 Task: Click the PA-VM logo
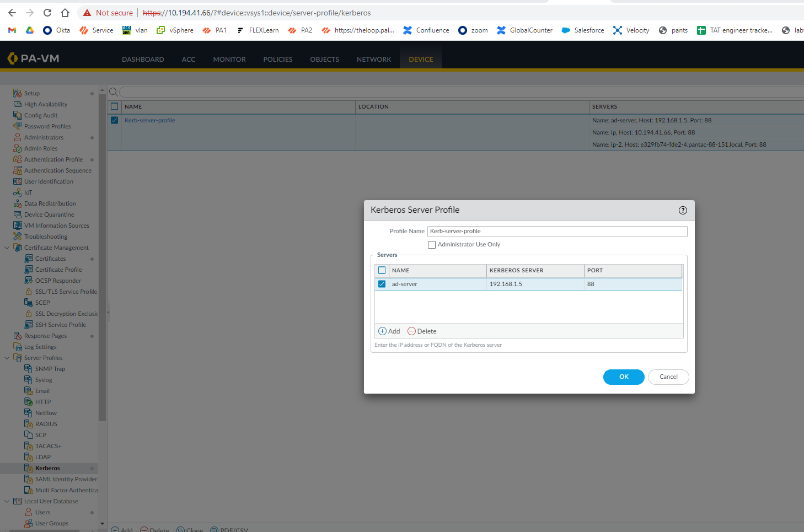coord(33,58)
